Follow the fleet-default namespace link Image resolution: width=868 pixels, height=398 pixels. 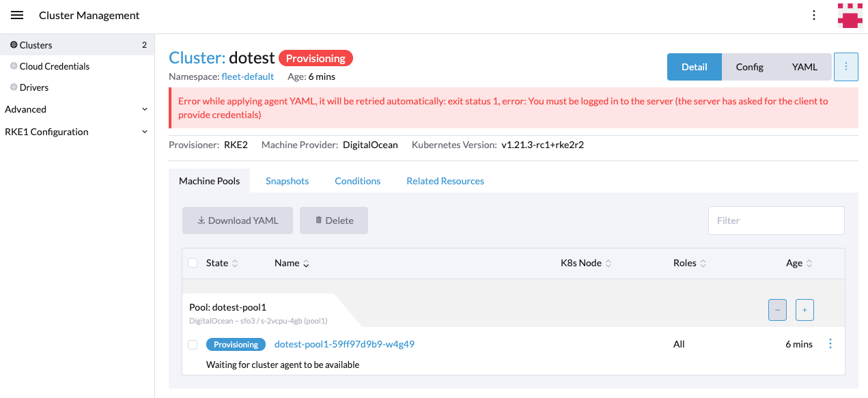tap(247, 76)
